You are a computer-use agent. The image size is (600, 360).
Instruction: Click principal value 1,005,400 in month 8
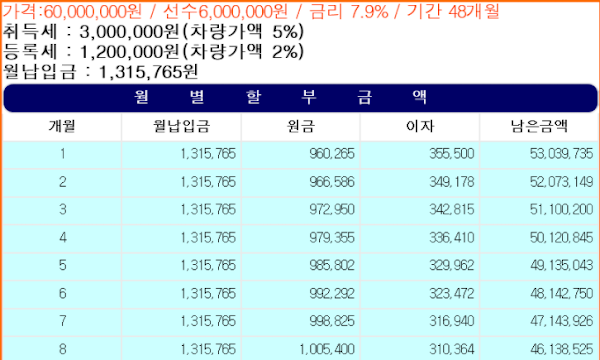(327, 349)
